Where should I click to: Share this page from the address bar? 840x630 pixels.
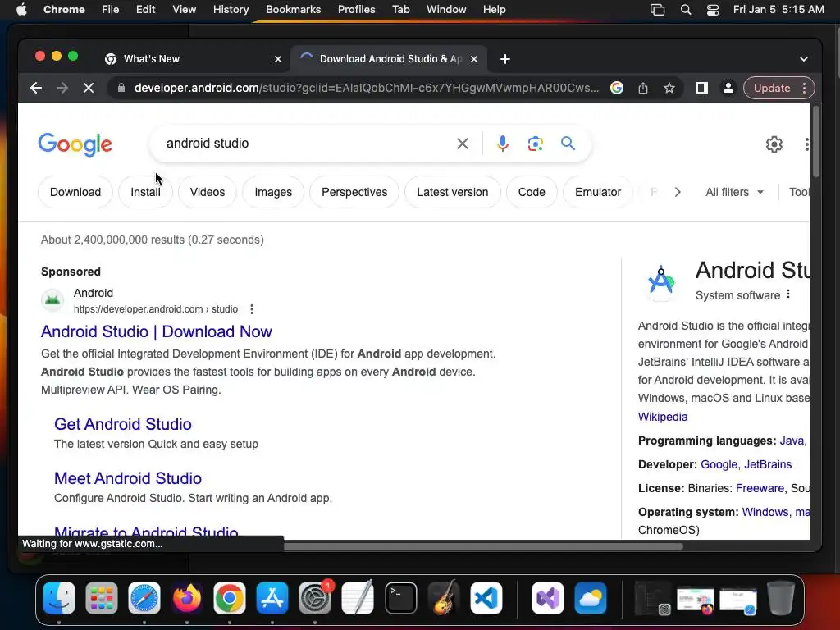pos(643,88)
